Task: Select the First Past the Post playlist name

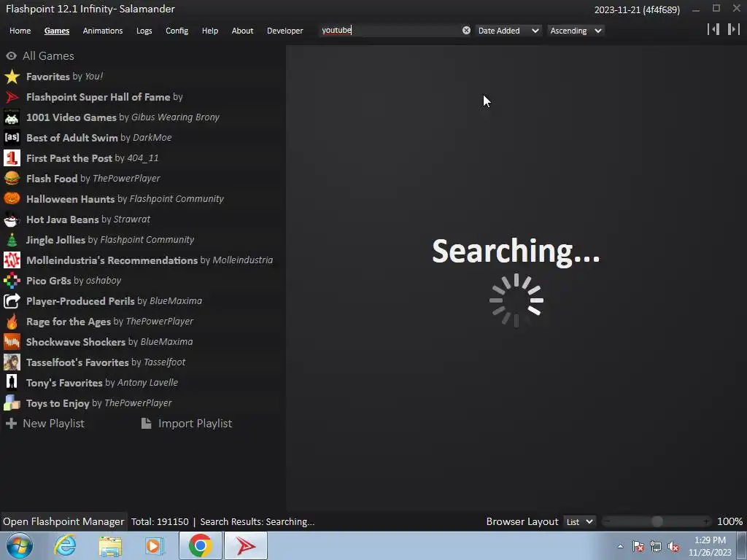Action: click(x=69, y=158)
